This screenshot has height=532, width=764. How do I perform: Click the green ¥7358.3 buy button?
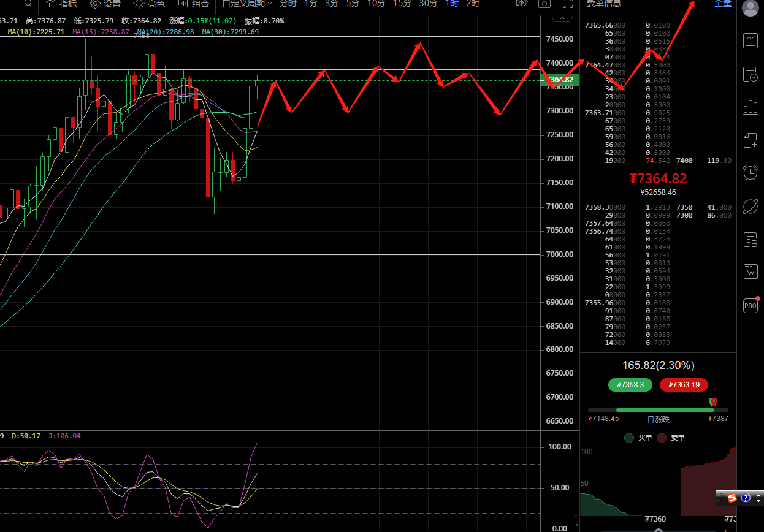[x=630, y=385]
